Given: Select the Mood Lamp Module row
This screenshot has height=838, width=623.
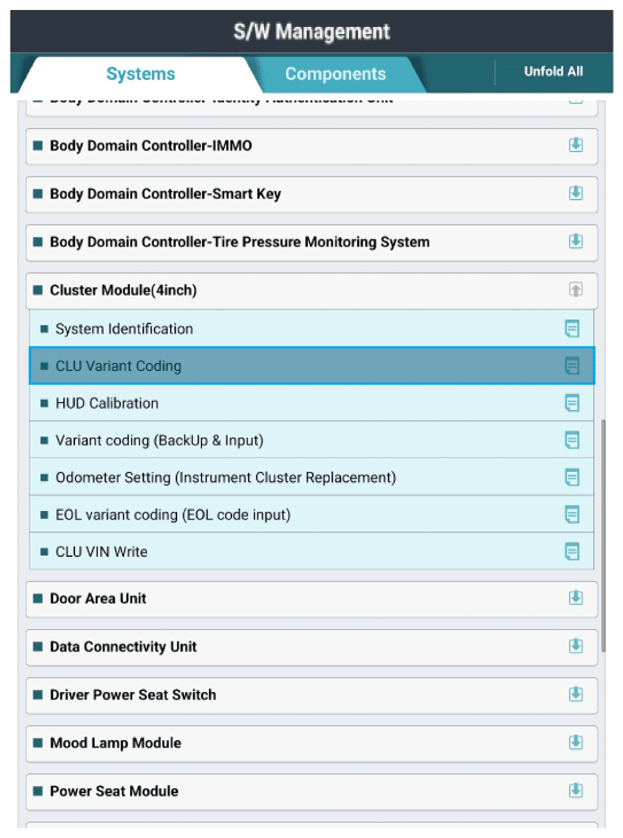Looking at the screenshot, I should tap(312, 743).
